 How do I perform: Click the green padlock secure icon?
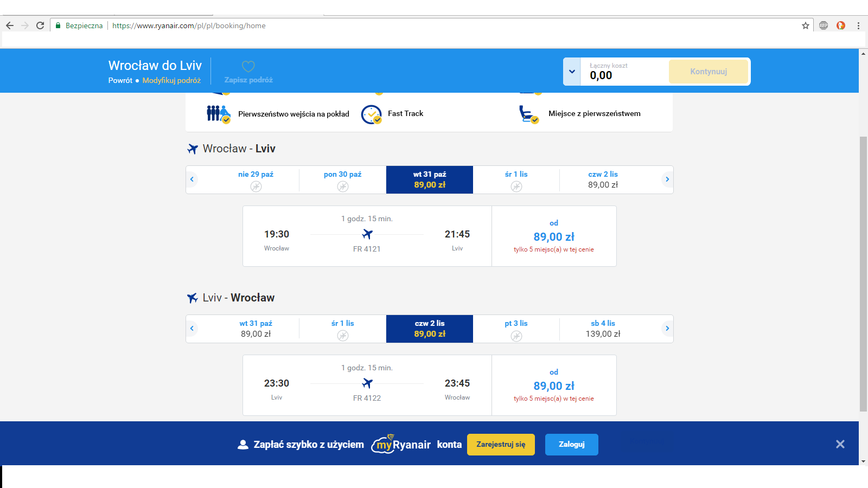(58, 25)
